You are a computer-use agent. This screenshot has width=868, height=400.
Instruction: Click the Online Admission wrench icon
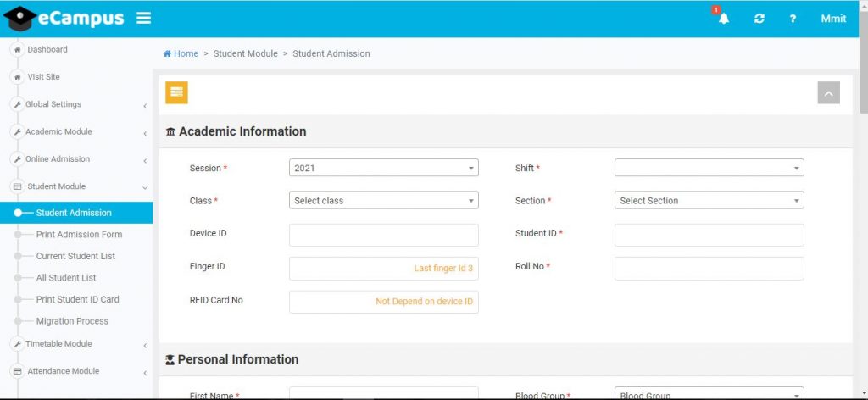tap(18, 158)
